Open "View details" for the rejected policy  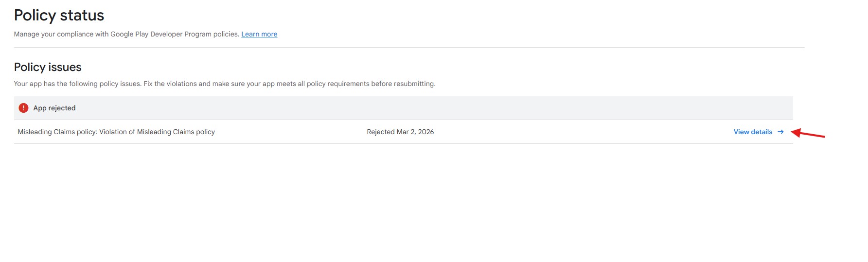click(x=753, y=132)
